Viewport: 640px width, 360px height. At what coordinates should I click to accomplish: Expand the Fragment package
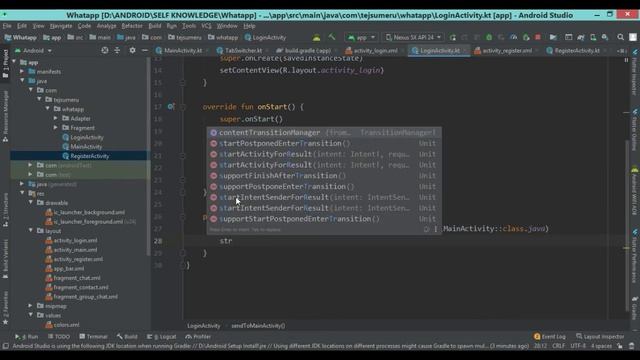coord(56,128)
